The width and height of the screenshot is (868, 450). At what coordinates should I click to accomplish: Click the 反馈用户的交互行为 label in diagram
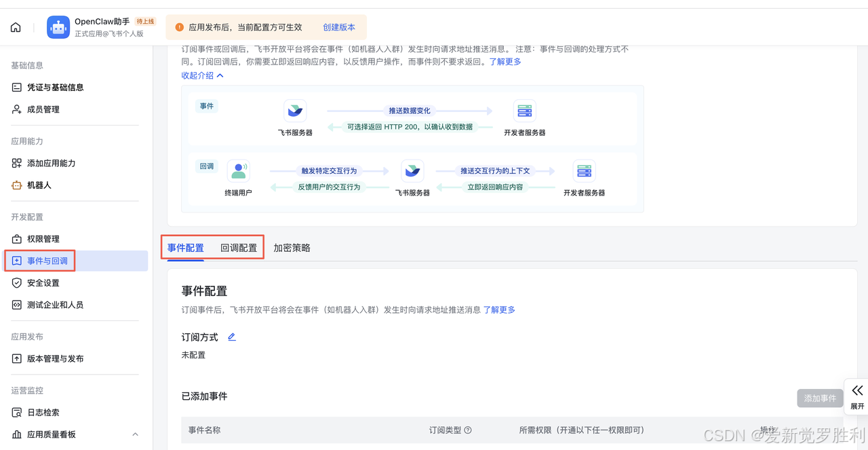pyautogui.click(x=329, y=187)
